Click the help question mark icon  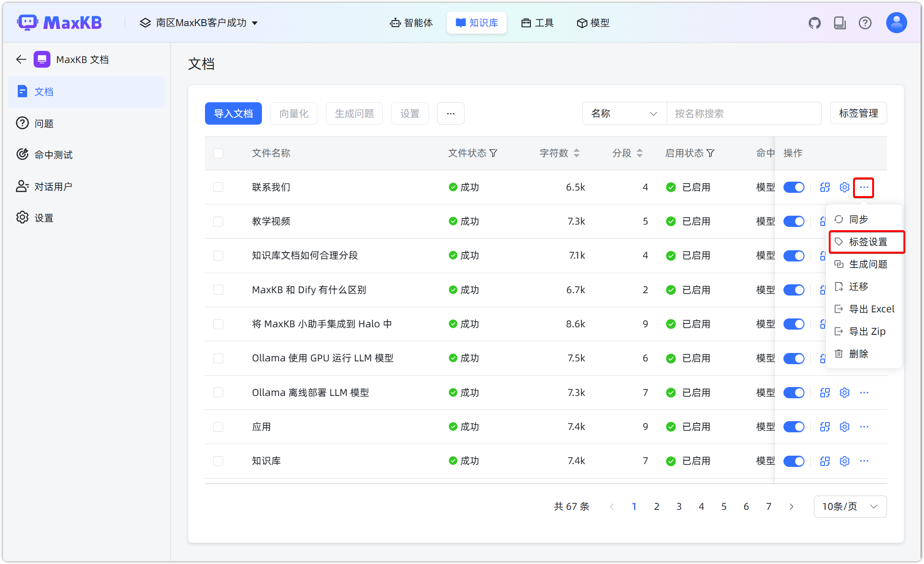click(865, 22)
